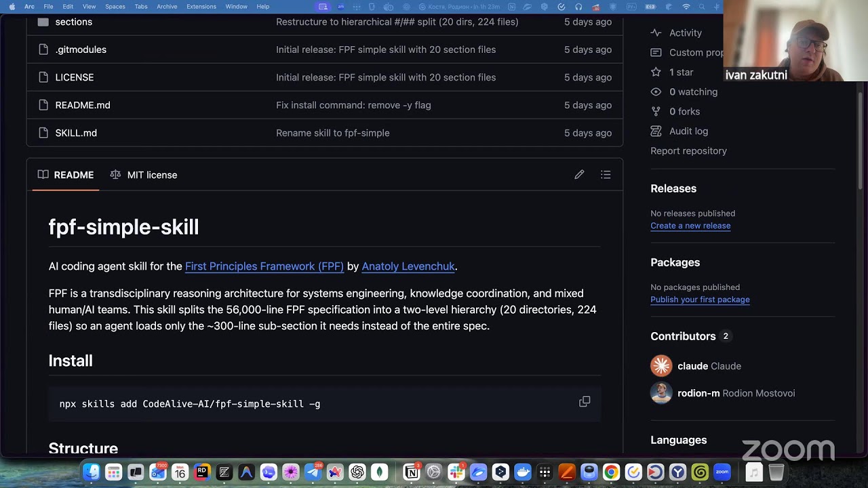Open the Arc menu
Image resolution: width=868 pixels, height=488 pixels.
pyautogui.click(x=29, y=6)
